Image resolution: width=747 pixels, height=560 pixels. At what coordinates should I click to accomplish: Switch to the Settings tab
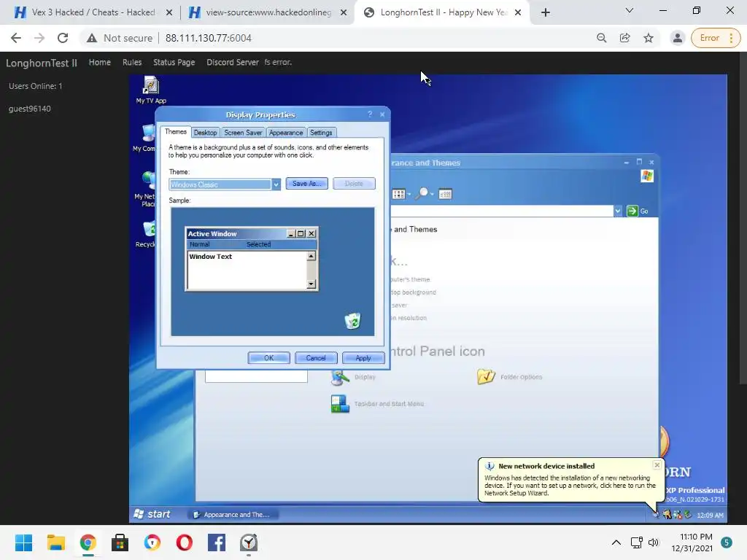321,133
